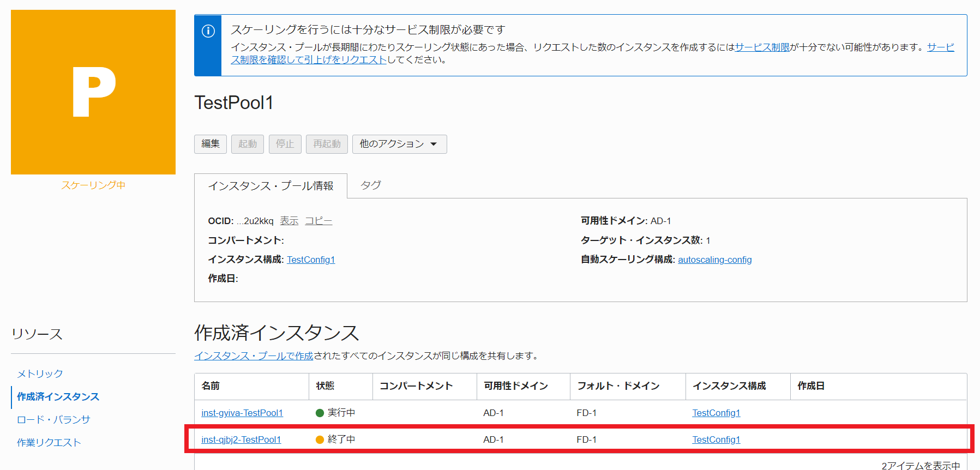Open TestConfig1 link in pool information

(311, 260)
